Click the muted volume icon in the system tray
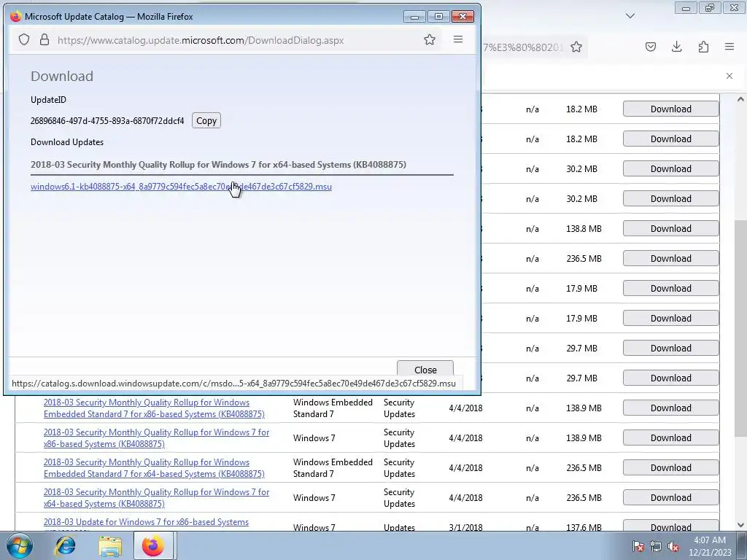 673,547
